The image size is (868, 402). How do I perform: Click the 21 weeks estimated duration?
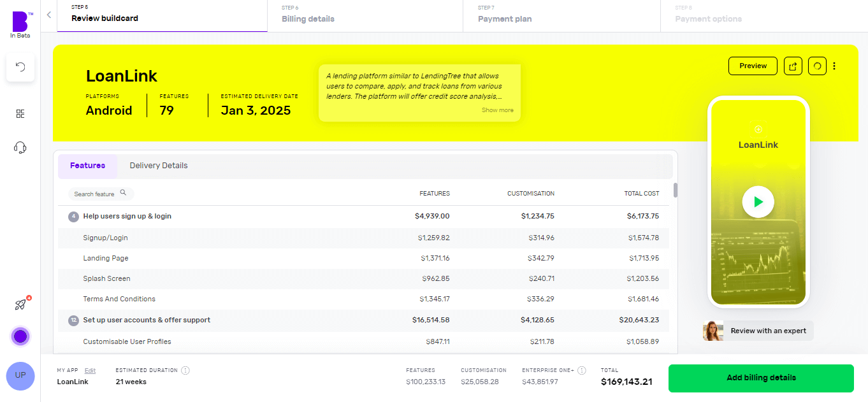coord(131,382)
